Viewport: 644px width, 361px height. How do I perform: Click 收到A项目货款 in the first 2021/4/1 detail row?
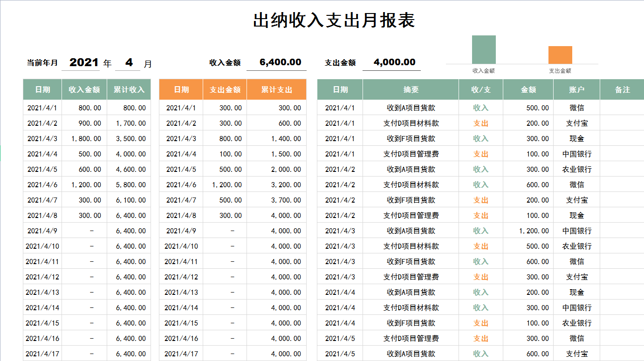coord(411,108)
